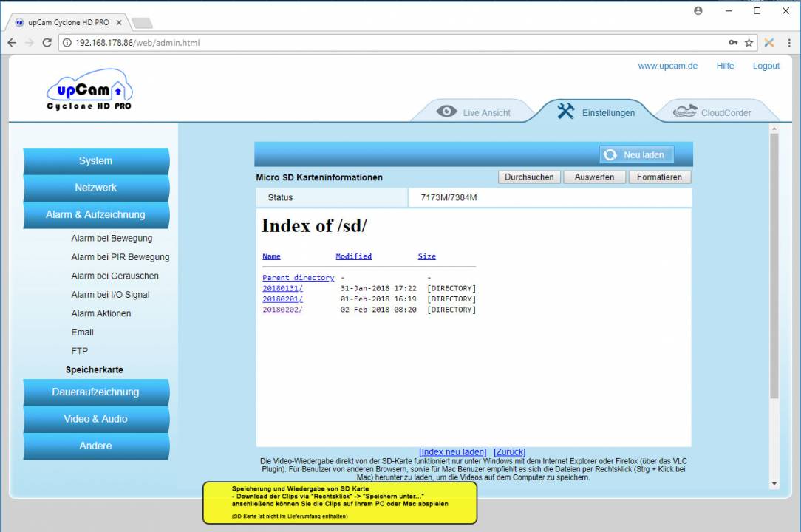Image resolution: width=801 pixels, height=532 pixels.
Task: Click the eye icon for Live Ansicht
Action: coord(446,112)
